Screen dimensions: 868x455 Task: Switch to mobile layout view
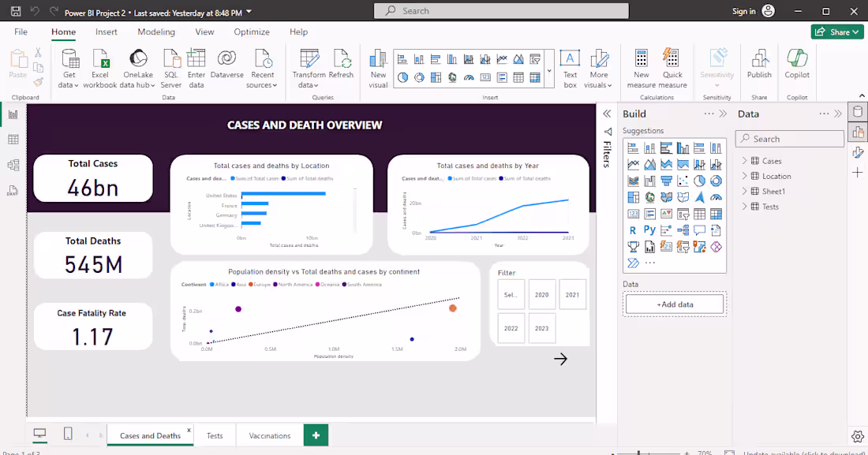[x=68, y=434]
